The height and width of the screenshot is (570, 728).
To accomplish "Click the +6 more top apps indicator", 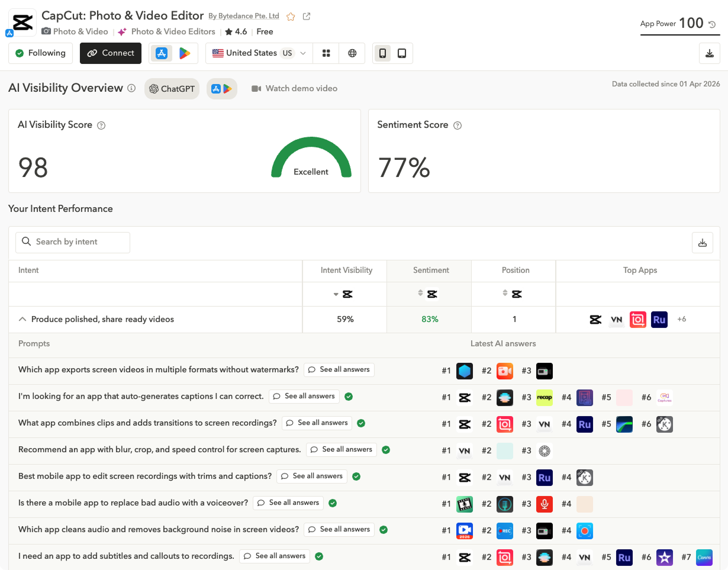I will [x=682, y=320].
